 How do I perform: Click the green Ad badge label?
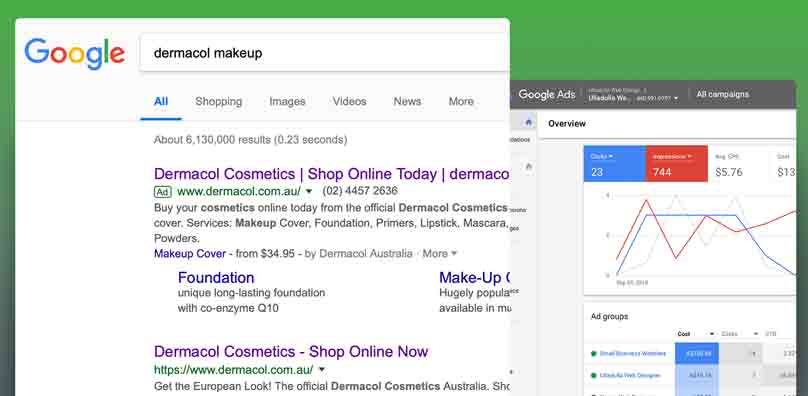(162, 192)
